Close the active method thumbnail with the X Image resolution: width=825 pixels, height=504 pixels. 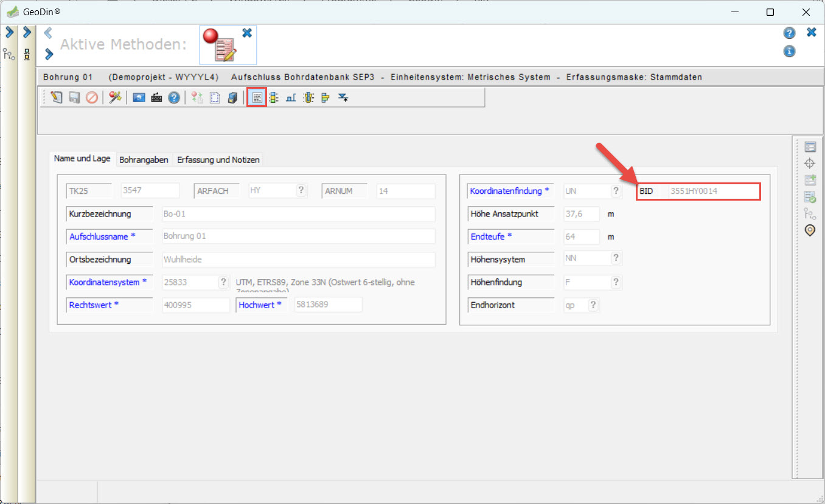247,33
